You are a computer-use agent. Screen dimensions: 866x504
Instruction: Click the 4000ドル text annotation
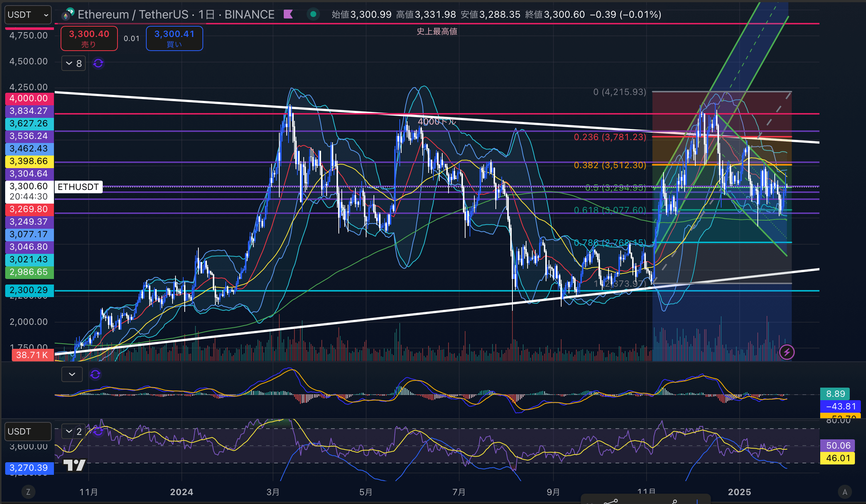point(437,122)
